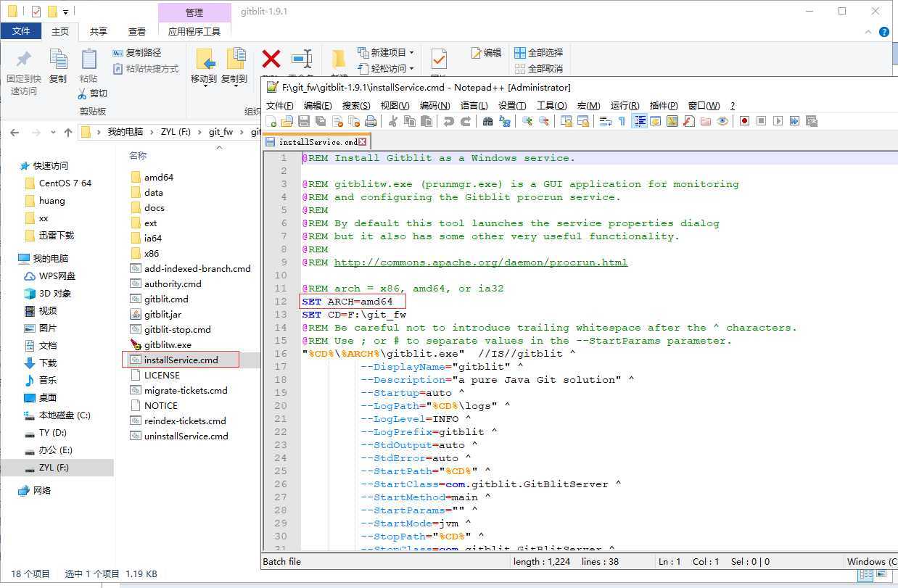Click the Copy icon in Notepad++ toolbar
The image size is (898, 588).
point(410,121)
